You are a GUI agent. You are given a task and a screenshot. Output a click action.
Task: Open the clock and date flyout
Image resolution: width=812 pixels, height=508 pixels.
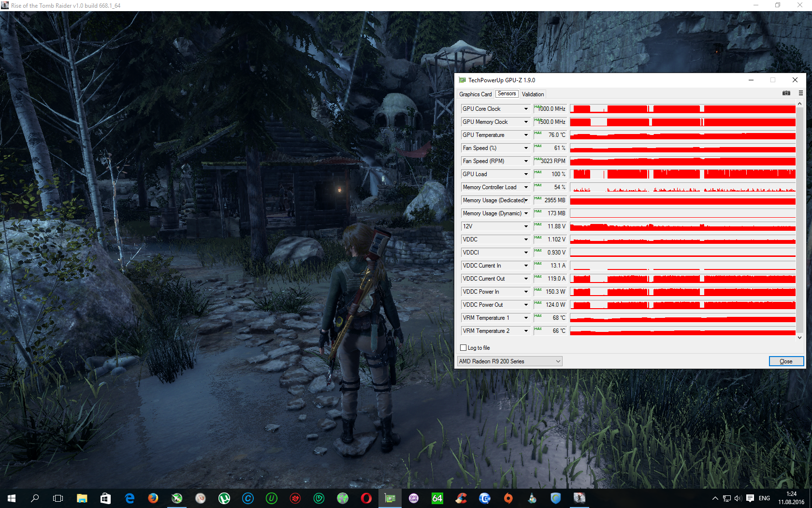point(791,498)
